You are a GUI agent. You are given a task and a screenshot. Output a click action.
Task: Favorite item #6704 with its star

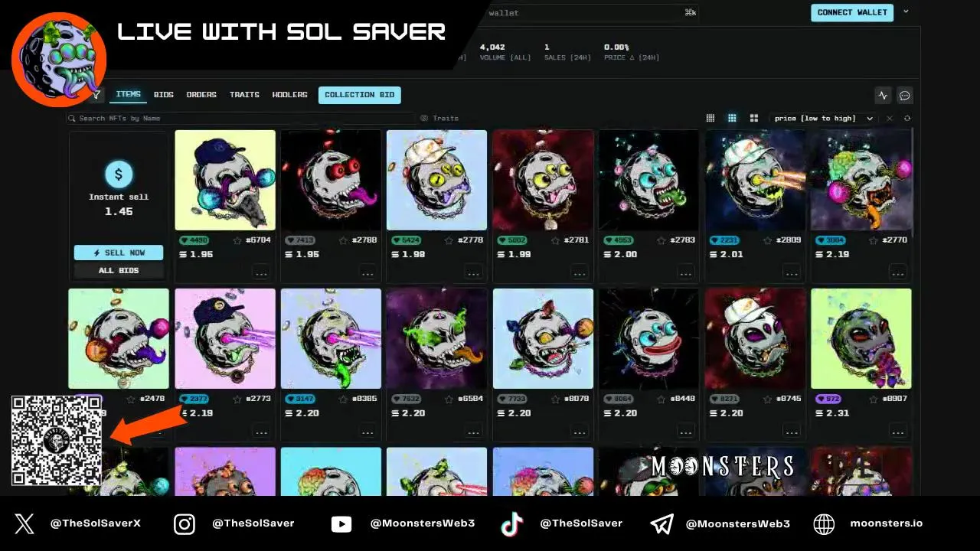[237, 240]
